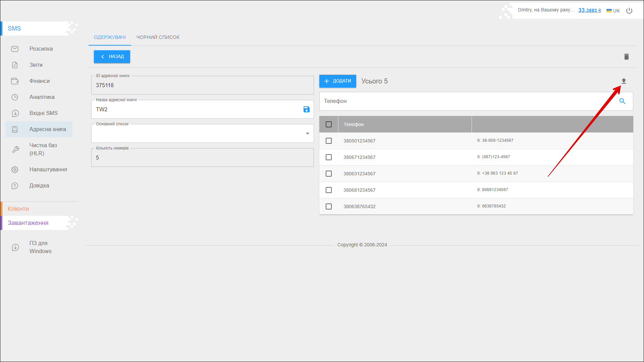The image size is (644, 362).
Task: Click the Назад back button
Action: point(112,57)
